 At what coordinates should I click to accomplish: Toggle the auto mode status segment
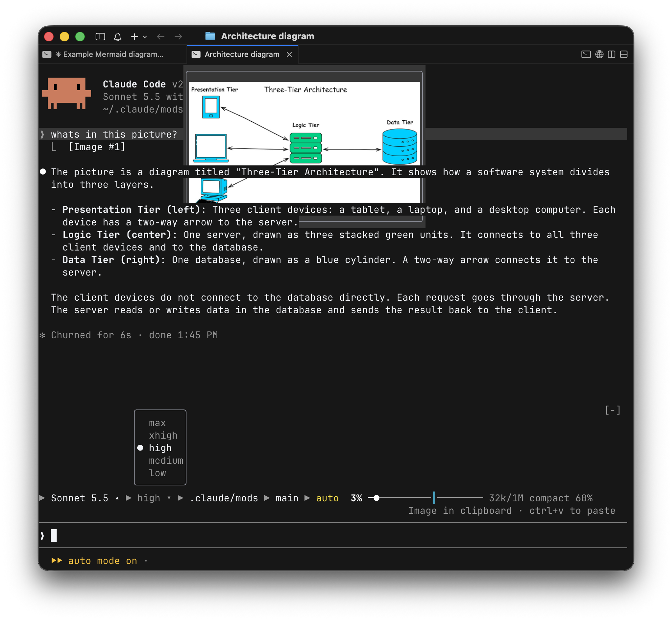point(327,498)
